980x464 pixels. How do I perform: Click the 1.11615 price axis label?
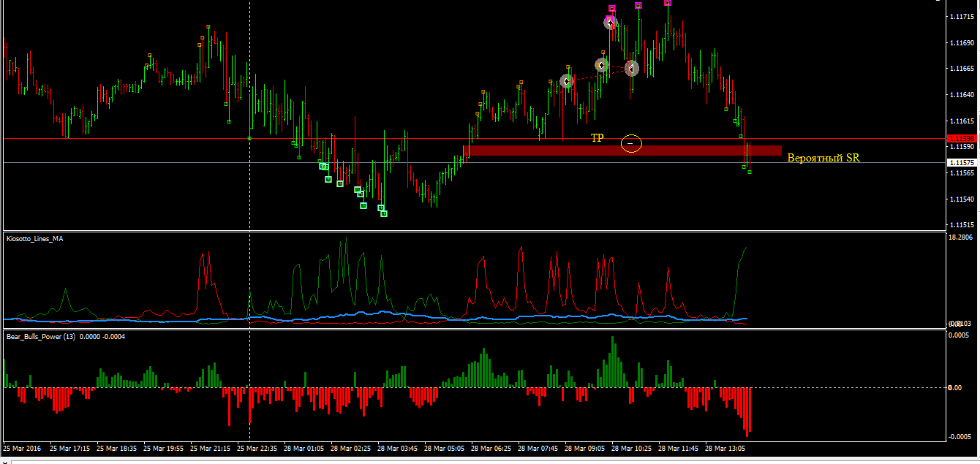(x=960, y=121)
